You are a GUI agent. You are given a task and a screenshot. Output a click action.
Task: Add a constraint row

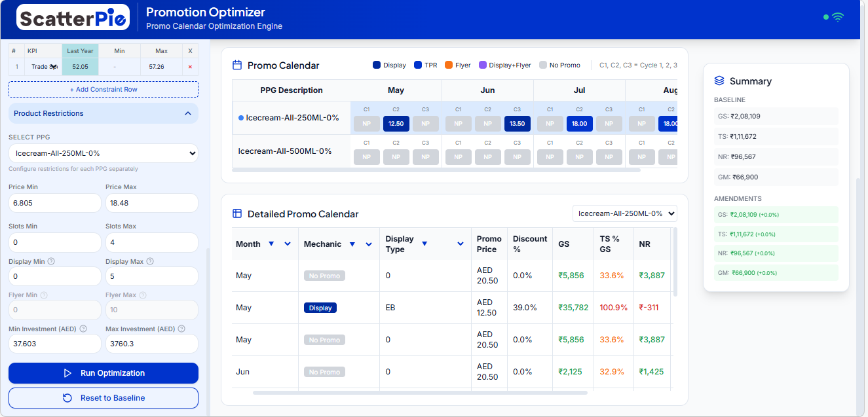pyautogui.click(x=104, y=89)
